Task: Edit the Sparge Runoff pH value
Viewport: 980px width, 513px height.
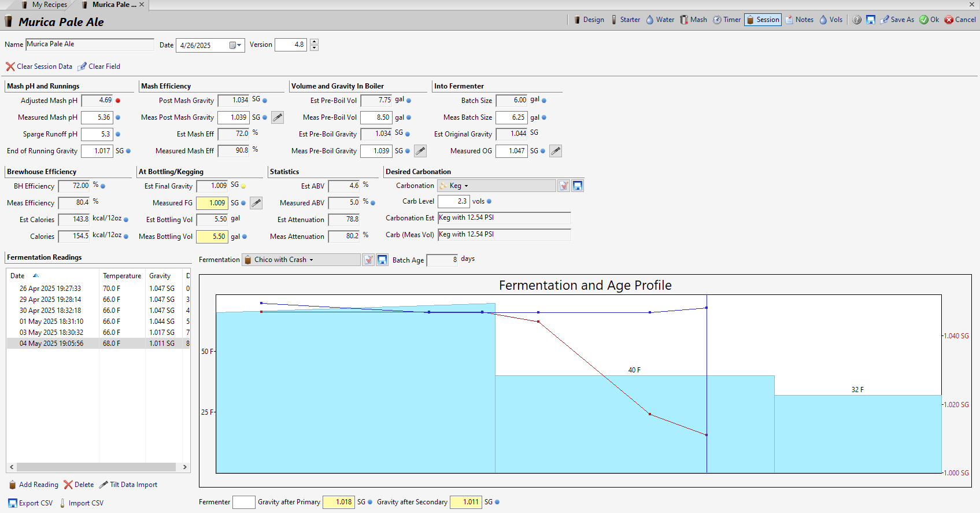Action: 97,134
